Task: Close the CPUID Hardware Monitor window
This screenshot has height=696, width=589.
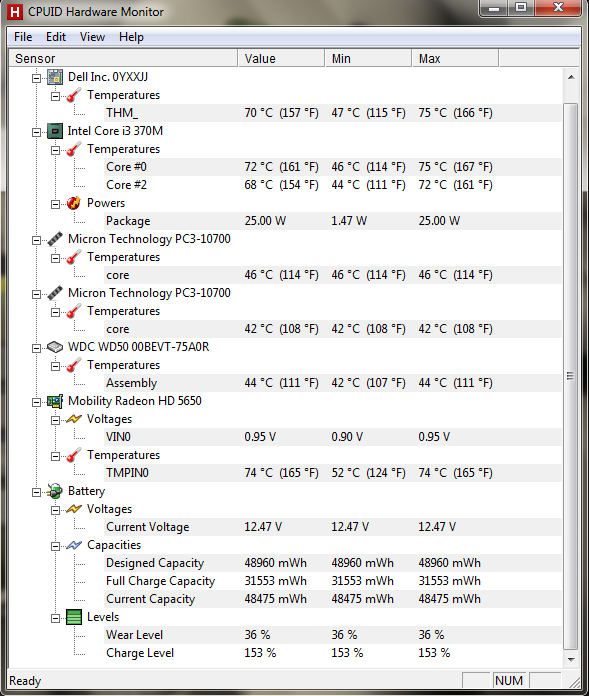Action: [x=558, y=8]
